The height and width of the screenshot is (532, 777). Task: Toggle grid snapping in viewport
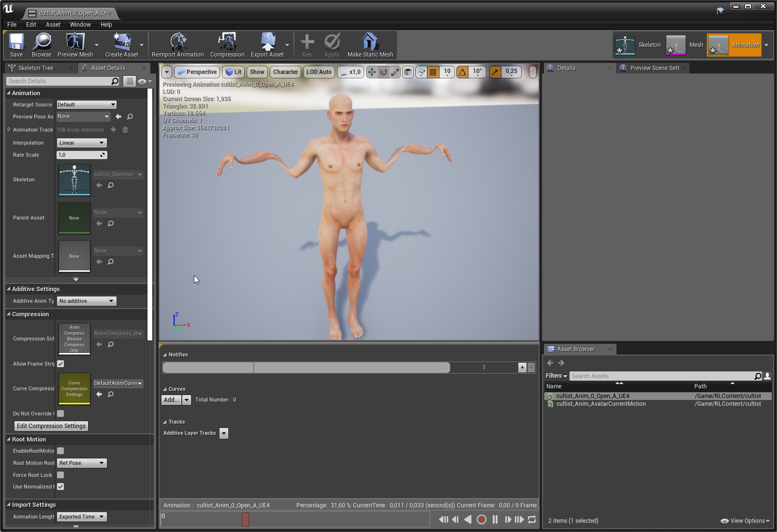point(433,72)
